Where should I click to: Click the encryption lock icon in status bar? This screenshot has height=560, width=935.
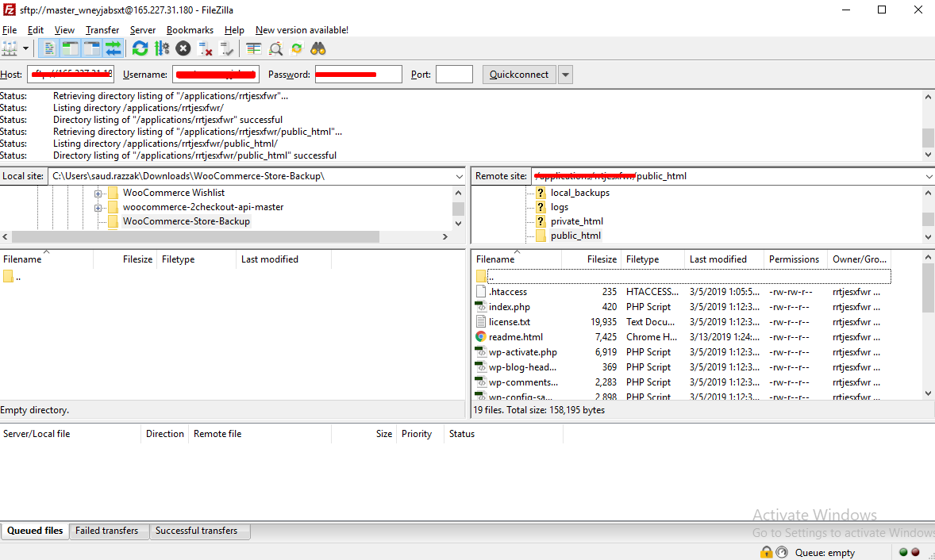[x=766, y=552]
